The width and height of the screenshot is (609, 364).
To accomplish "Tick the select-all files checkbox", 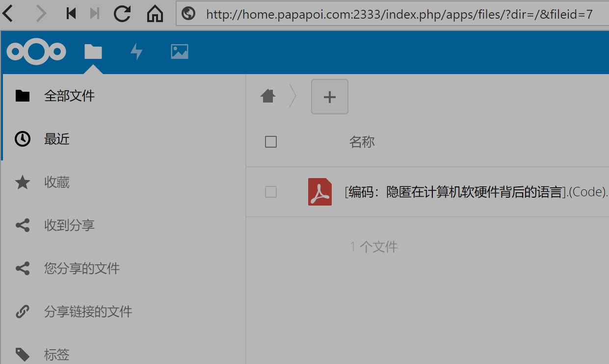I will click(271, 142).
